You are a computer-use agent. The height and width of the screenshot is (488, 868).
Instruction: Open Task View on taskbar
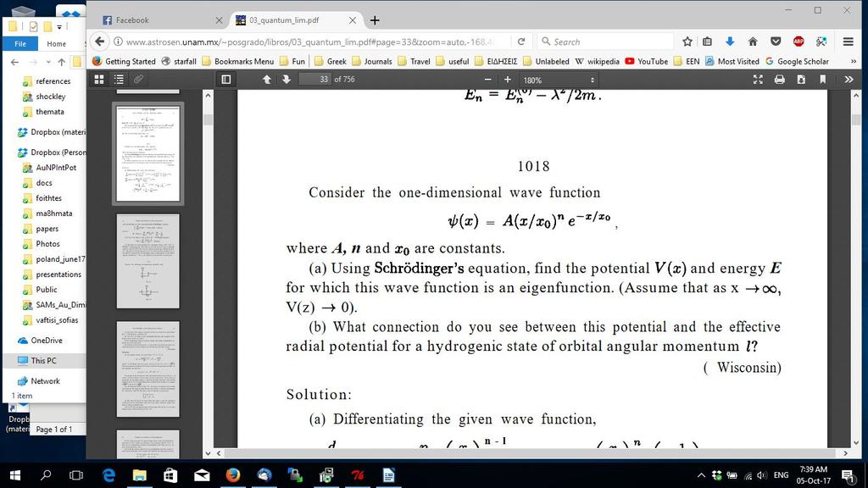[76, 475]
